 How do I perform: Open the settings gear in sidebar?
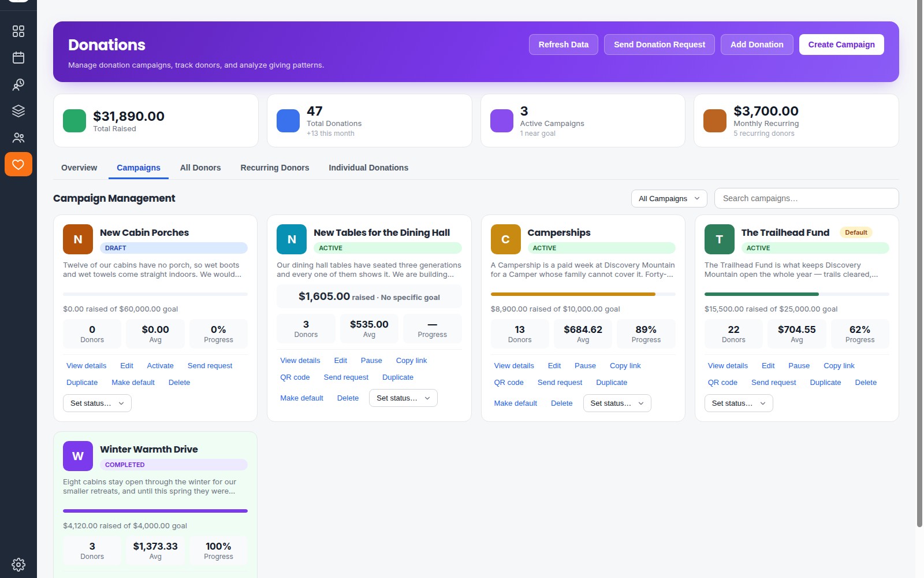[18, 564]
